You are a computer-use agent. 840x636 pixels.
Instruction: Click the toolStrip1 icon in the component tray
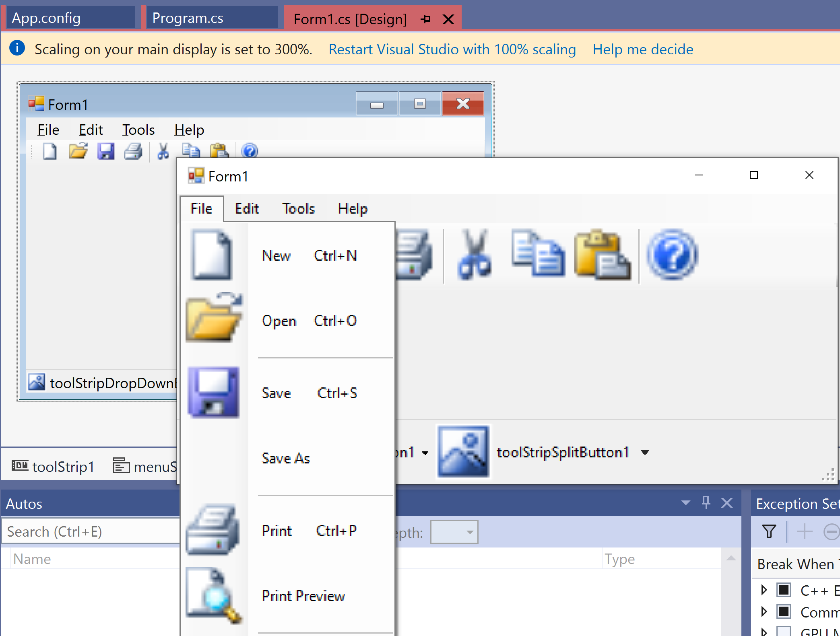click(21, 466)
